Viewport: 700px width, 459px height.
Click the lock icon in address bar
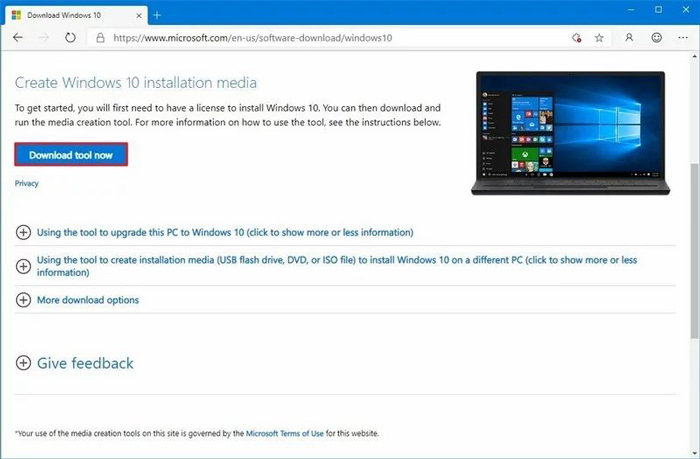click(x=99, y=37)
